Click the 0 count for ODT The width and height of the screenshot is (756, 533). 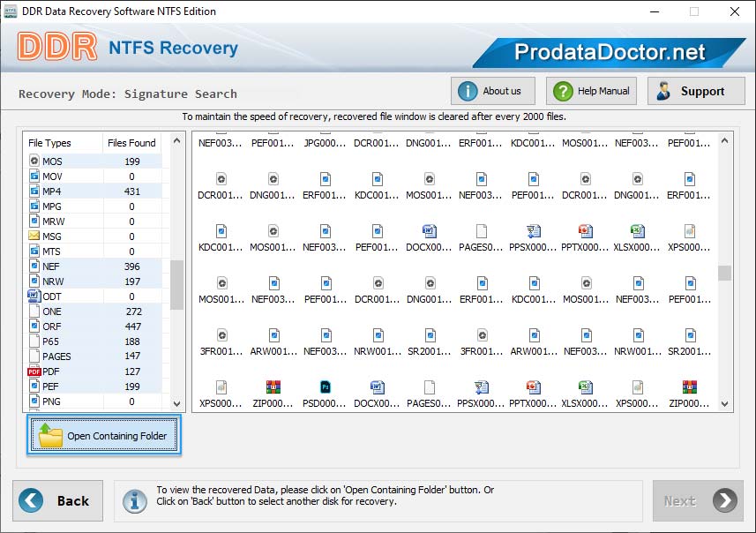coord(131,297)
